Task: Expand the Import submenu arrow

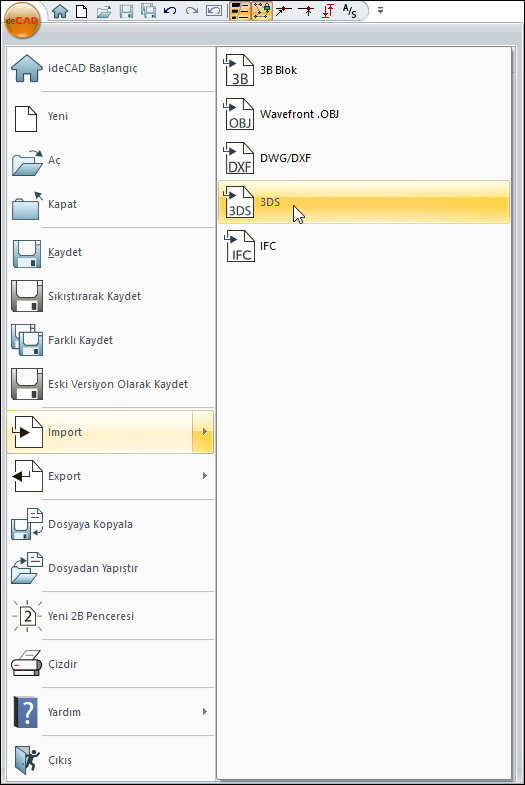Action: (x=203, y=432)
